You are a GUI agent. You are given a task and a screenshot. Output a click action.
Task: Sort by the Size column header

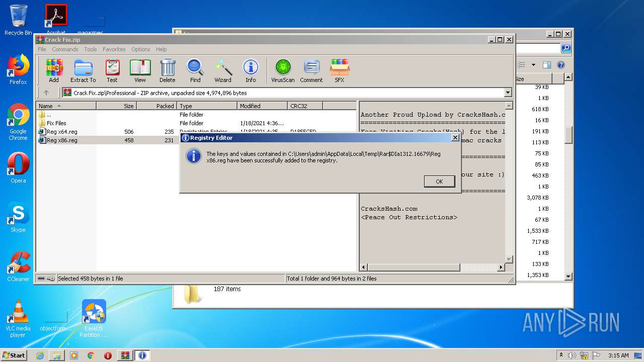[116, 106]
